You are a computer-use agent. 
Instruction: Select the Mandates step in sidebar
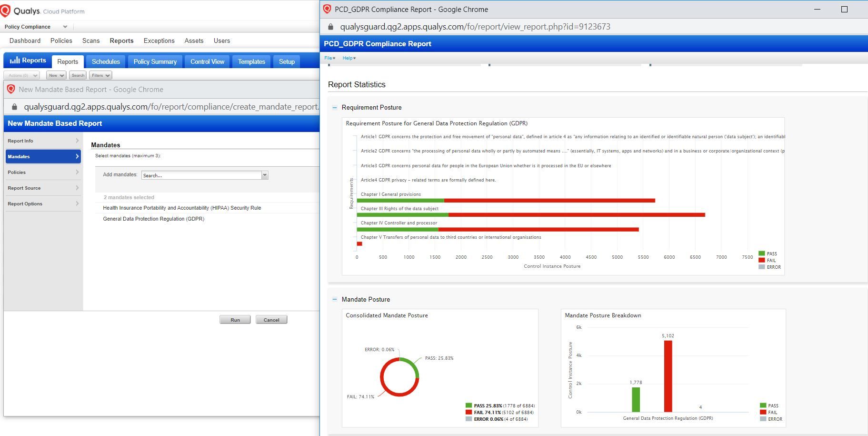coord(43,156)
